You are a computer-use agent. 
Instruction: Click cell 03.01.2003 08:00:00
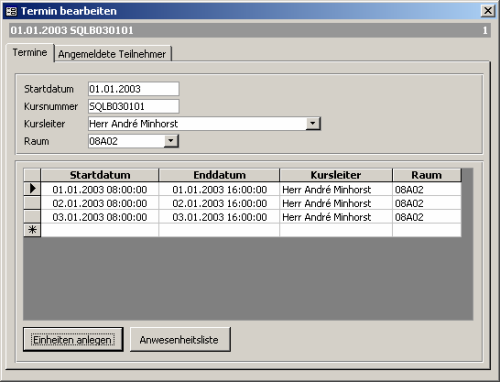(100, 217)
